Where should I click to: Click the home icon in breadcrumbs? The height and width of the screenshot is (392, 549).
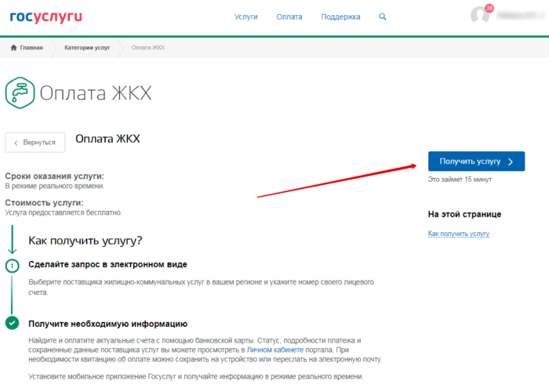point(13,48)
